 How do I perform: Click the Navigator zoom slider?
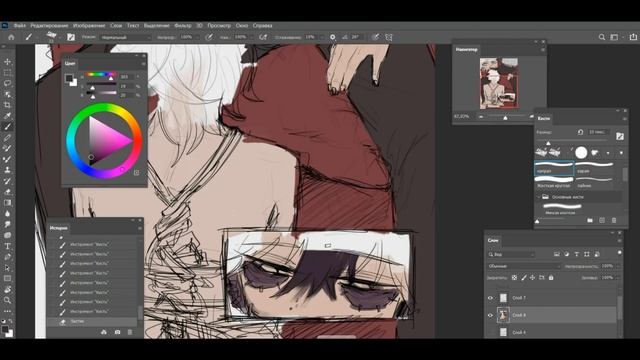click(x=505, y=117)
